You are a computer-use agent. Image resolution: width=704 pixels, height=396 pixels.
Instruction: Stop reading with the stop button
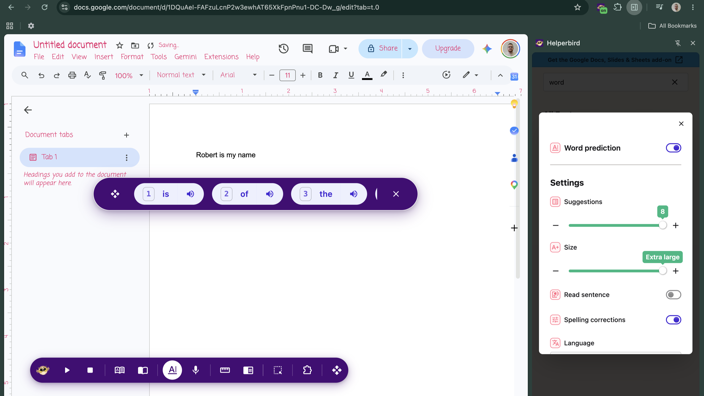[x=90, y=370]
